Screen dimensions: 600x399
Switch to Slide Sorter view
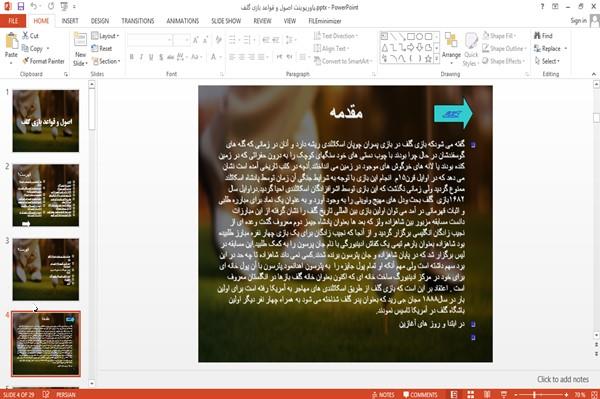(471, 394)
